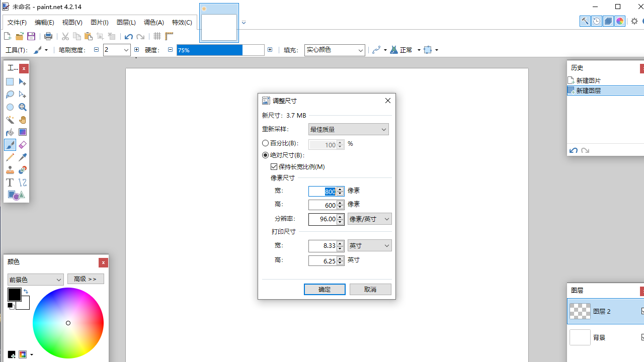Screen dimensions: 644x362
Task: Click the 确定 button to confirm resize
Action: click(325, 289)
